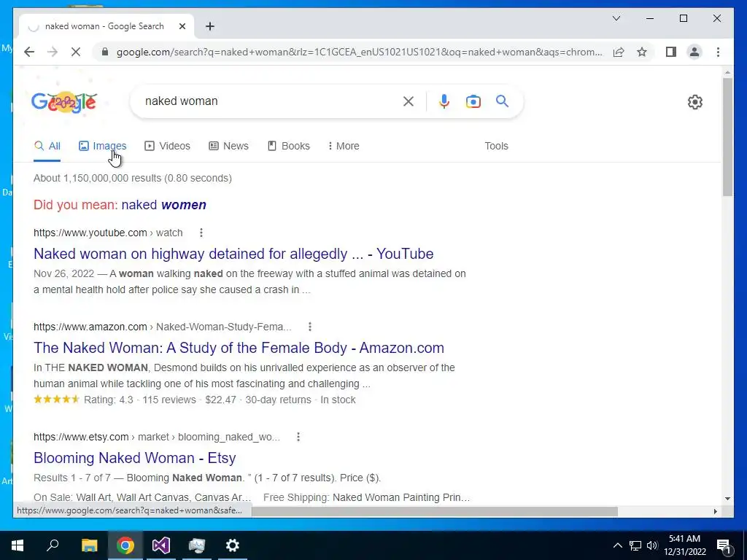Switch to the Images tab
Screen dimensions: 747x560
[102, 146]
